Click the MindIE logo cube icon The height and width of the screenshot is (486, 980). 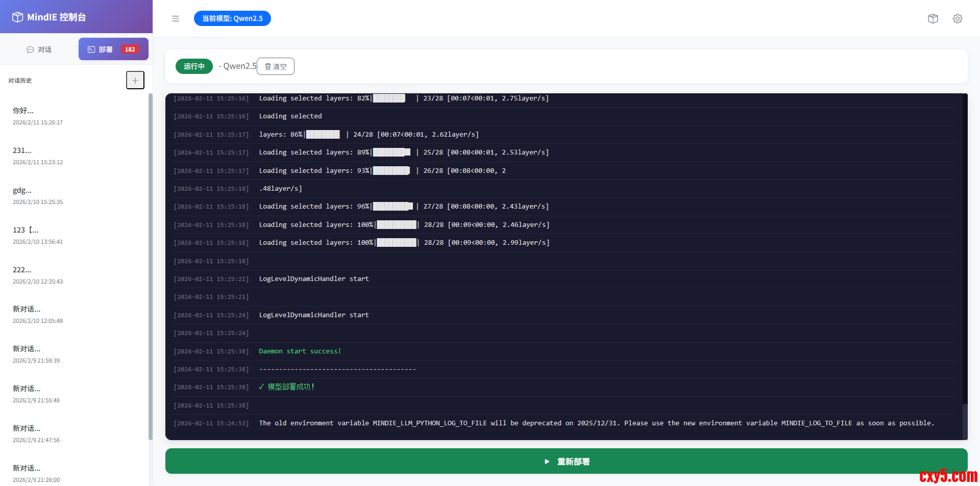[17, 17]
